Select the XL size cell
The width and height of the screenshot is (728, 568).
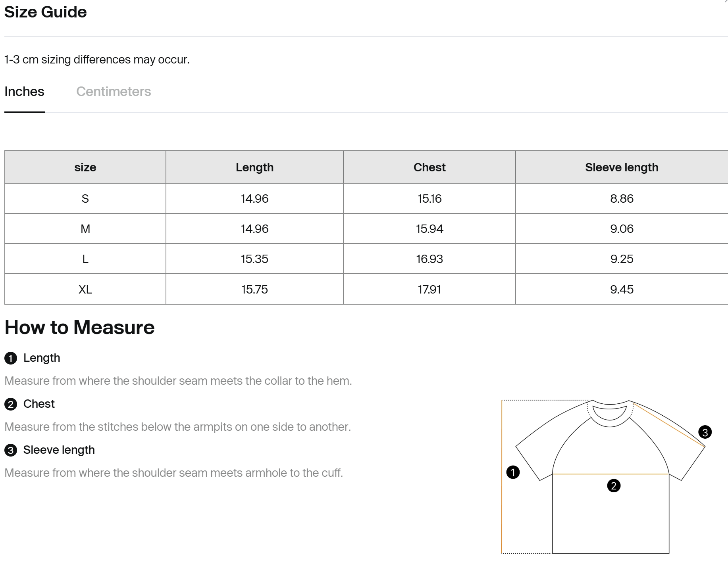(x=85, y=289)
